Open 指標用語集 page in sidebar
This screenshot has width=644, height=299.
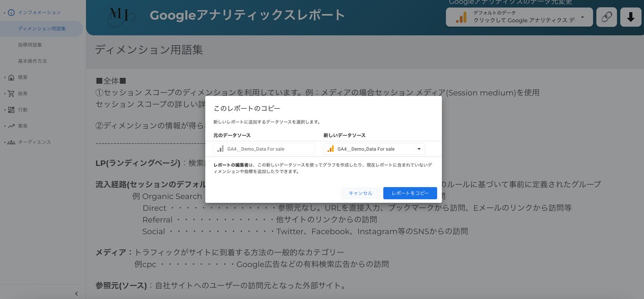coord(30,45)
